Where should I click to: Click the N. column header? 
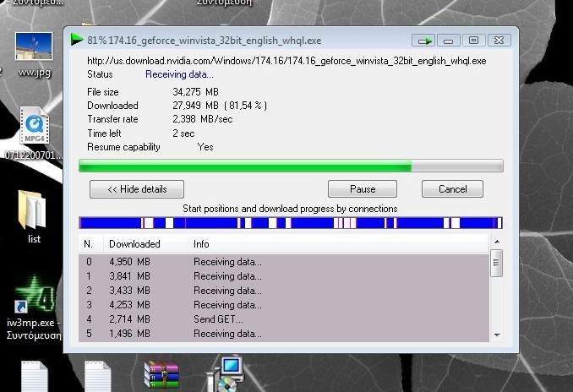tap(91, 244)
